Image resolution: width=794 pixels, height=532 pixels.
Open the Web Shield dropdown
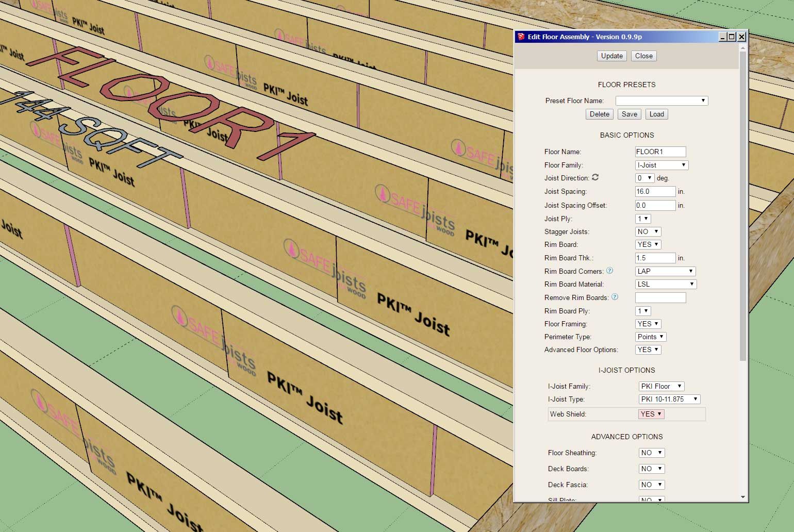pyautogui.click(x=651, y=414)
